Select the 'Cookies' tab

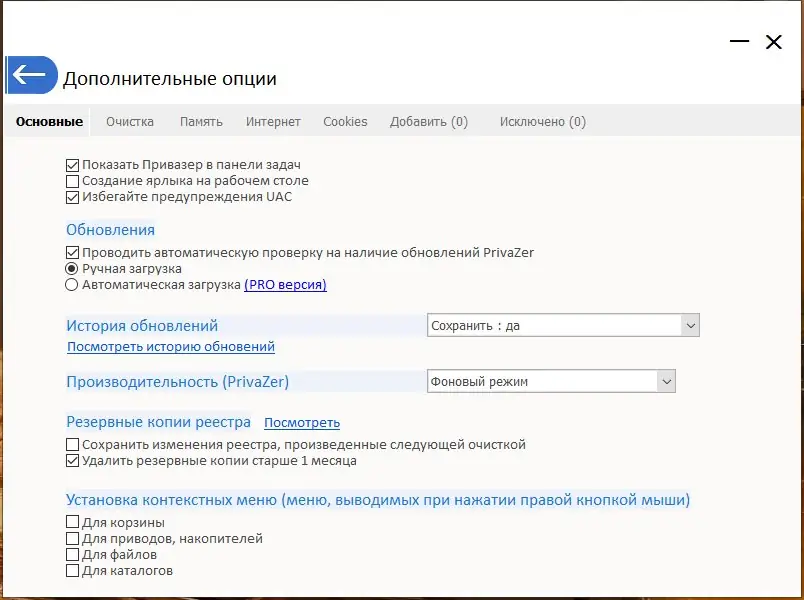[345, 122]
